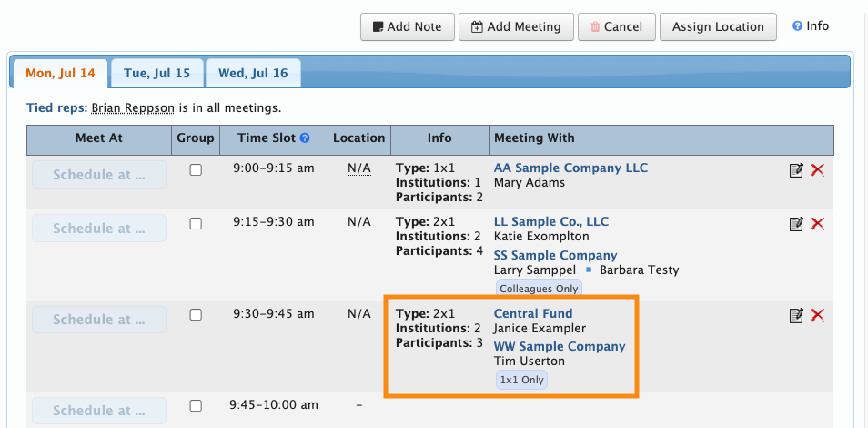Select Group checkbox for 9:30-9:45 am slot
This screenshot has height=428, width=868.
tap(196, 315)
